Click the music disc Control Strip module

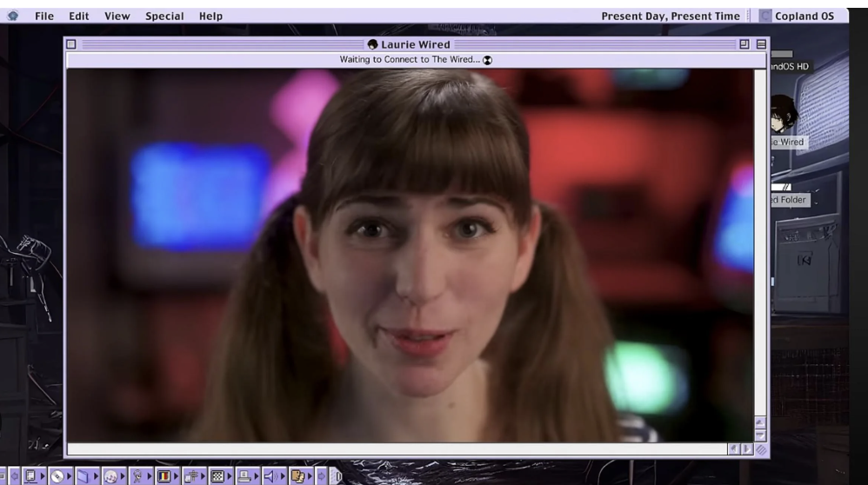(110, 475)
